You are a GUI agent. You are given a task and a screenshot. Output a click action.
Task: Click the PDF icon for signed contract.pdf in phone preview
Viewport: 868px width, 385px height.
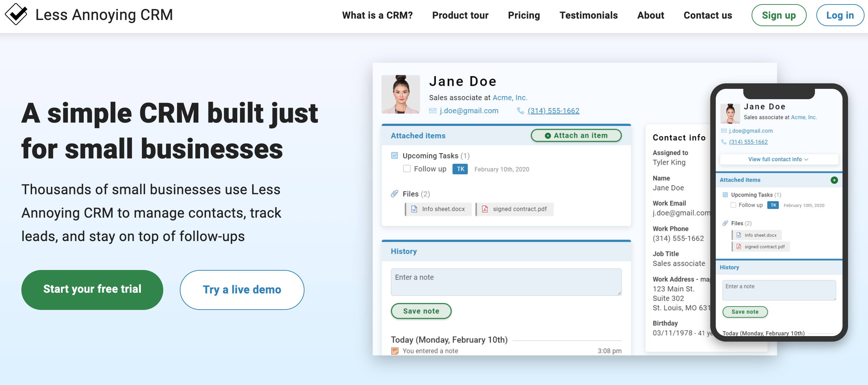(739, 247)
